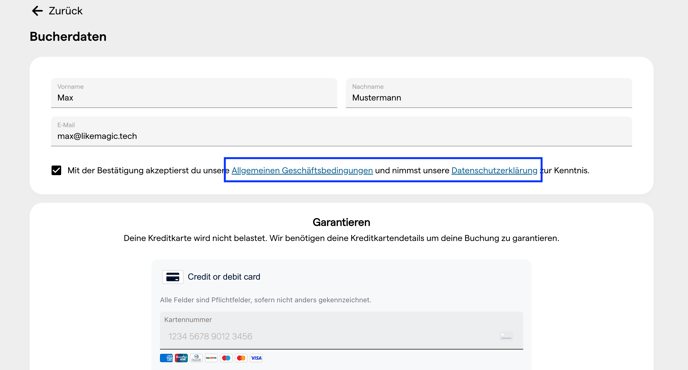Image resolution: width=688 pixels, height=370 pixels.
Task: Click the Mastercard logo
Action: click(241, 358)
